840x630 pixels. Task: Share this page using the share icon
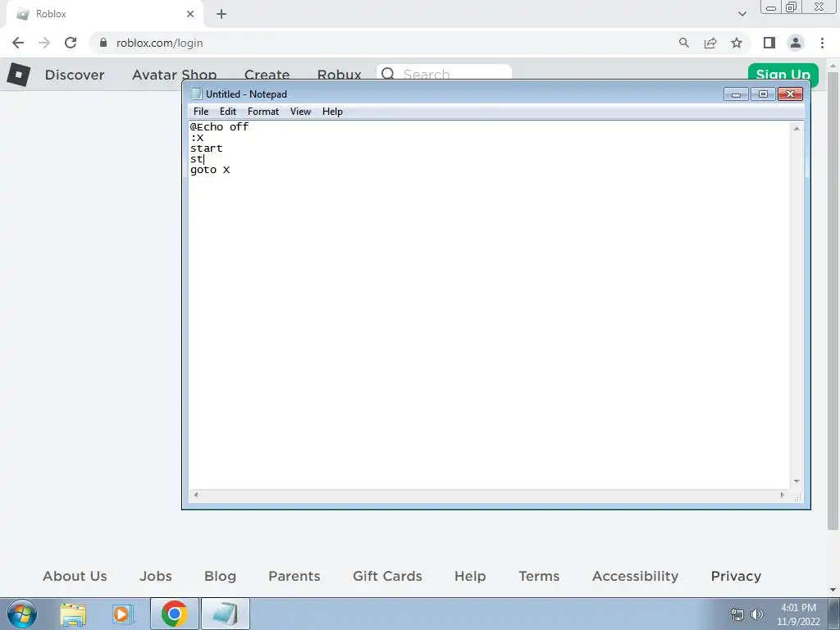[x=710, y=43]
